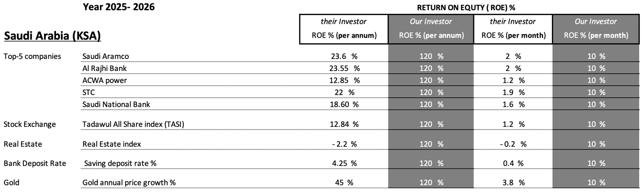The height and width of the screenshot is (193, 644).
Task: Select the Stock Exchange category label
Action: click(30, 124)
